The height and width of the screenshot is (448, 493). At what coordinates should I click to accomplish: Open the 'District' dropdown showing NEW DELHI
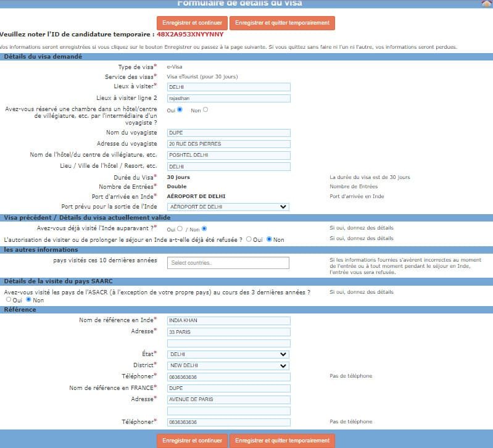click(228, 366)
